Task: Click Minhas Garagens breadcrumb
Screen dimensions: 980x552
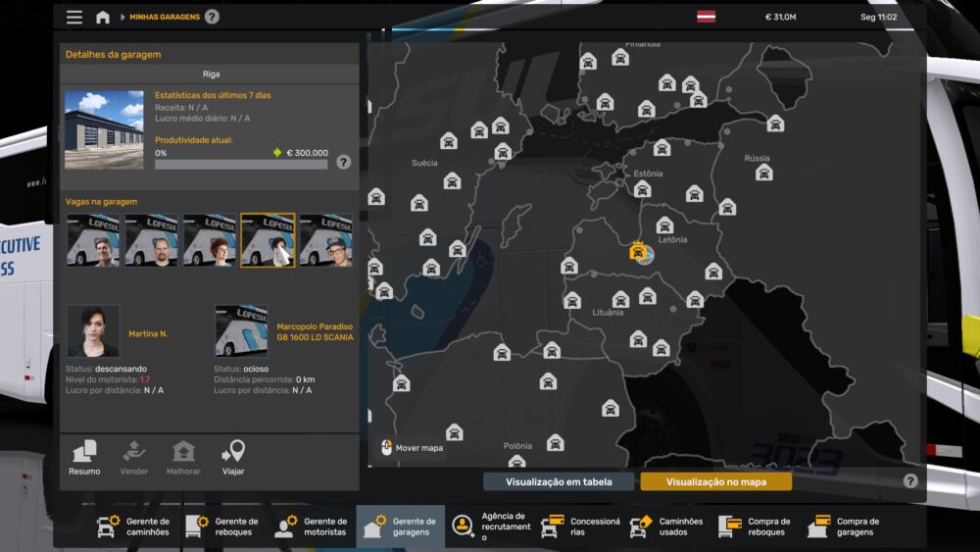Action: (x=165, y=17)
